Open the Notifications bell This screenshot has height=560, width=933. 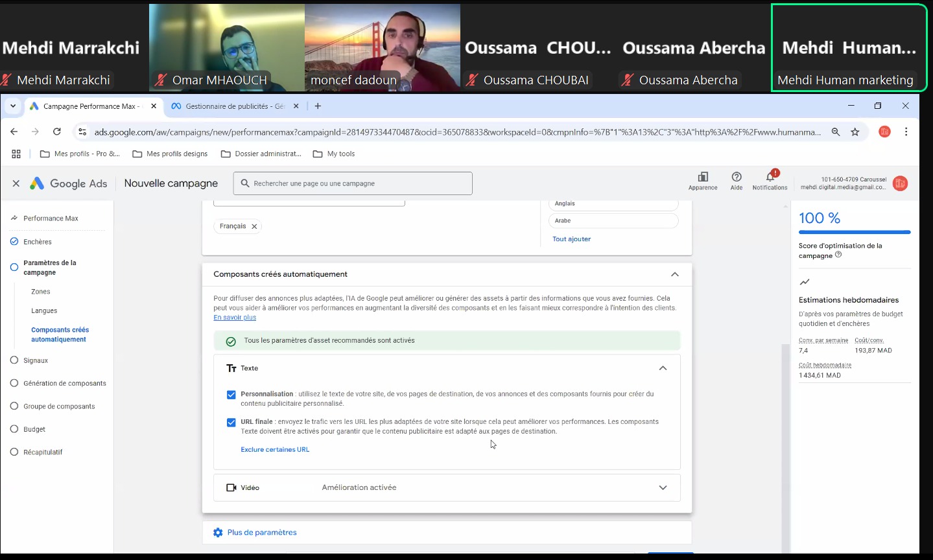coord(770,177)
